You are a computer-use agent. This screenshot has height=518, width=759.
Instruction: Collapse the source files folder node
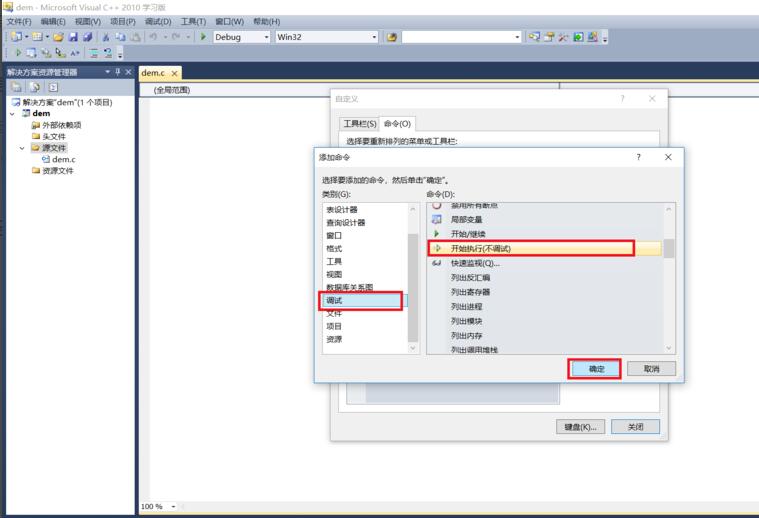[22, 148]
